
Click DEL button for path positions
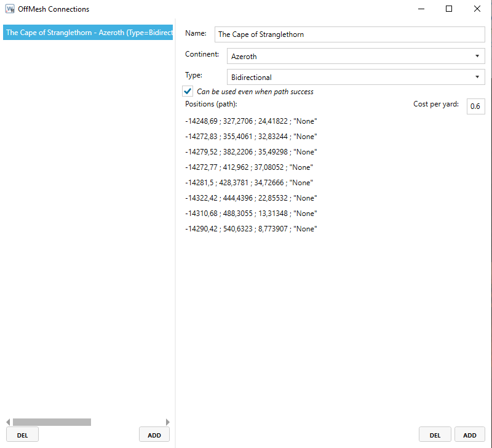[x=435, y=435]
